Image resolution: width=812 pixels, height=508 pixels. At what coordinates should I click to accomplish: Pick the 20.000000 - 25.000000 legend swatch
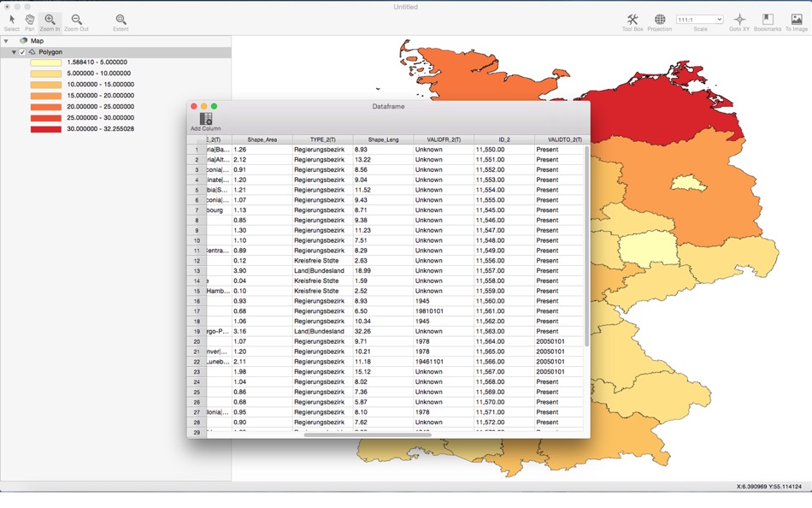[45, 107]
